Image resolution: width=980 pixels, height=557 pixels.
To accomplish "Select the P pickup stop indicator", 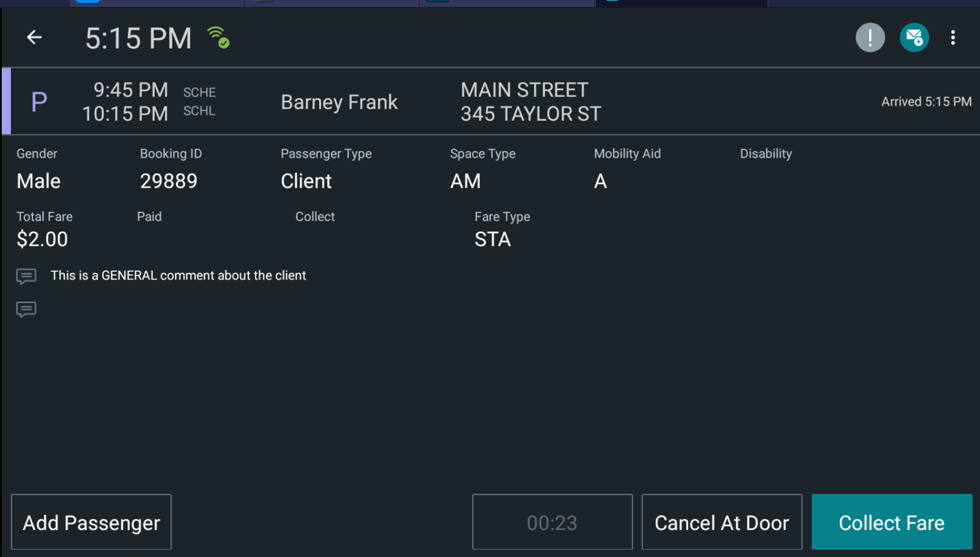I will click(39, 101).
